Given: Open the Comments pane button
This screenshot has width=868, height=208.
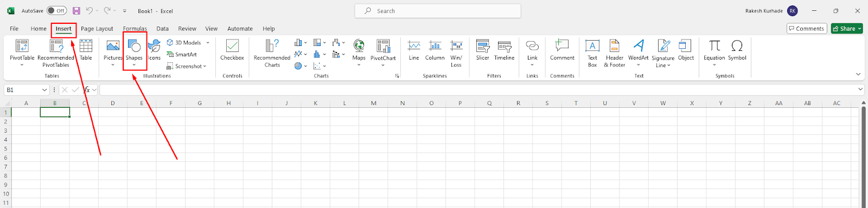Looking at the screenshot, I should pyautogui.click(x=806, y=29).
